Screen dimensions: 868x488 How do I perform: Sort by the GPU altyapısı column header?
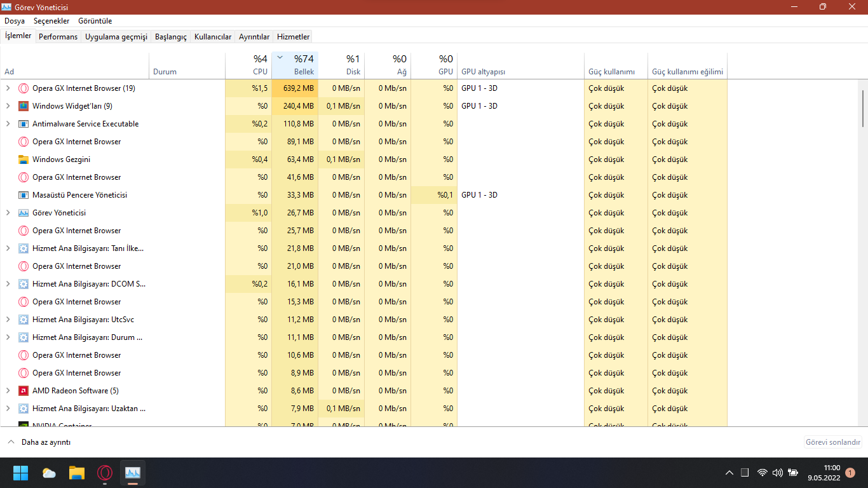point(520,65)
